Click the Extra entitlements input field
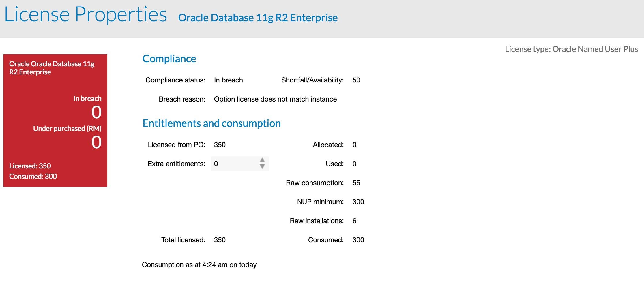The width and height of the screenshot is (644, 304). [x=240, y=164]
